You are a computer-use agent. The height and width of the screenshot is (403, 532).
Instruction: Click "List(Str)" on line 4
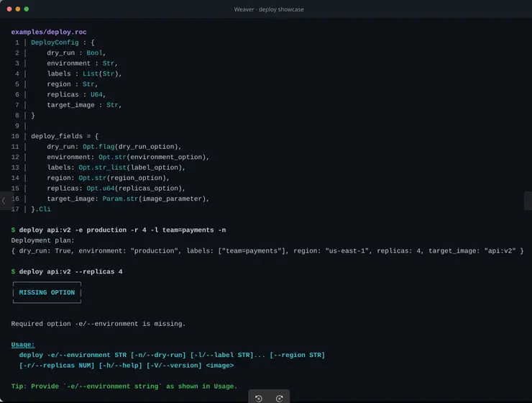pos(101,73)
